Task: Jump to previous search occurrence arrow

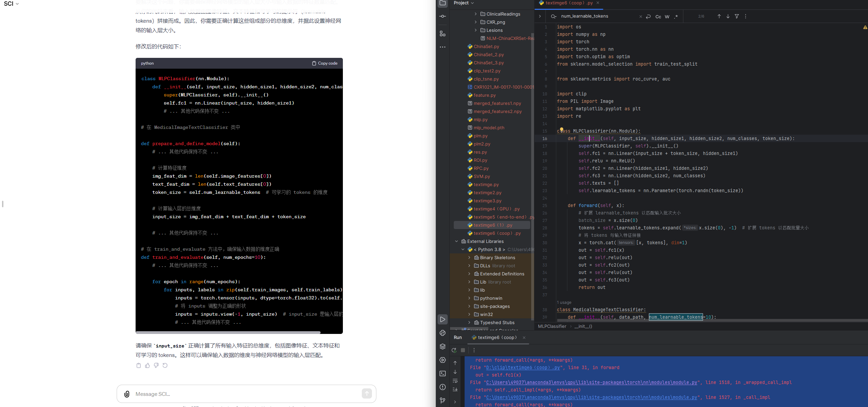Action: pos(719,16)
